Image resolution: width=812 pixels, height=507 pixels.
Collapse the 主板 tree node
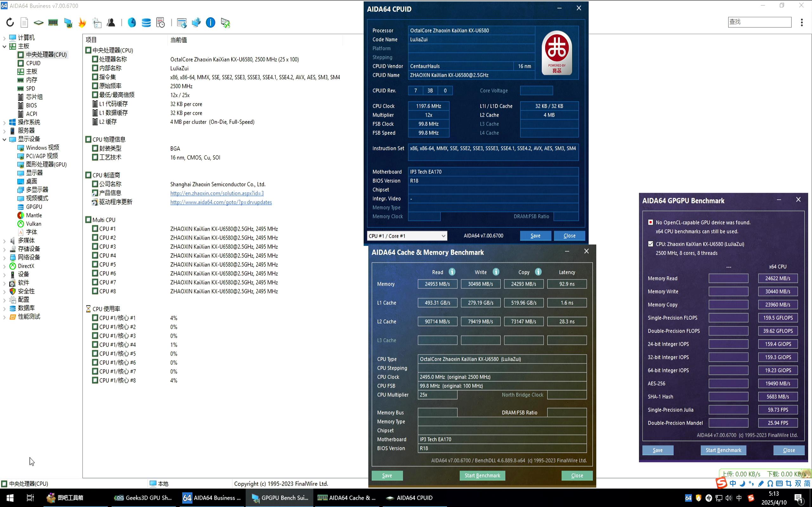[x=4, y=46]
